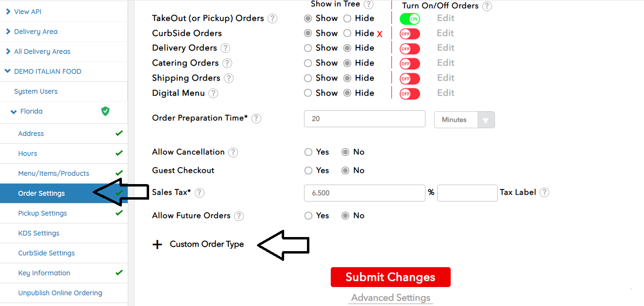Click help icon beside Turn On/Off Orders
This screenshot has height=306, width=644.
(487, 6)
